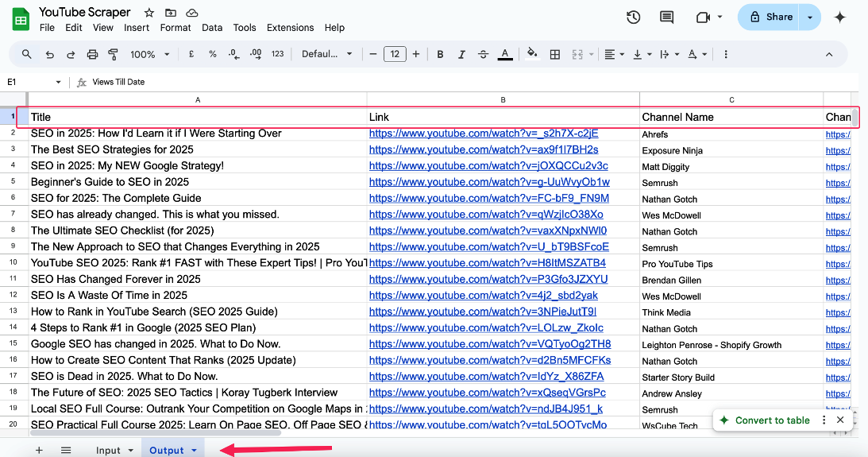
Task: Open the Extensions menu
Action: [290, 28]
